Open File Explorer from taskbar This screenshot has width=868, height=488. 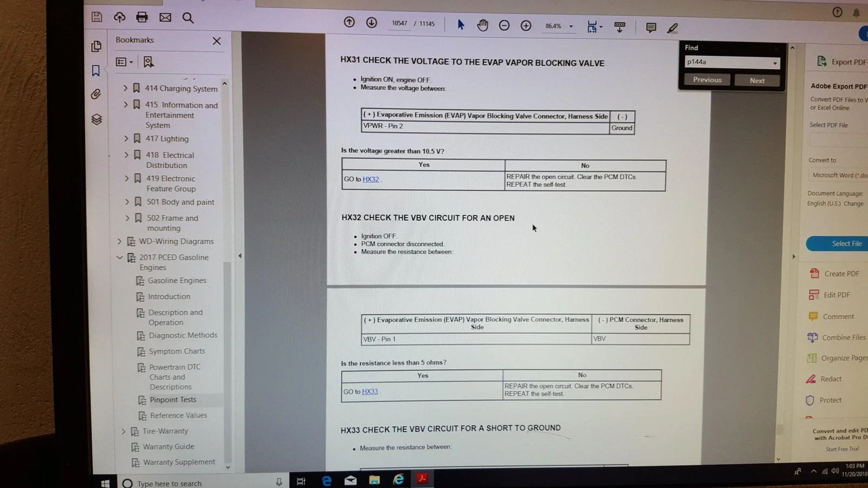(x=374, y=480)
